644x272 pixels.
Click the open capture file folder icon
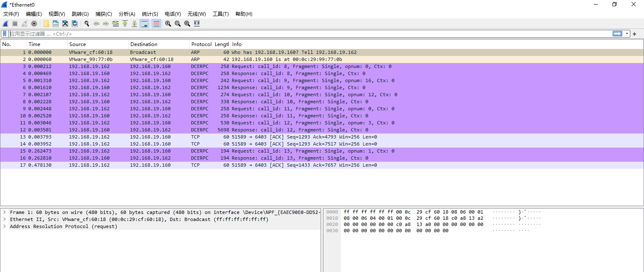pos(46,24)
